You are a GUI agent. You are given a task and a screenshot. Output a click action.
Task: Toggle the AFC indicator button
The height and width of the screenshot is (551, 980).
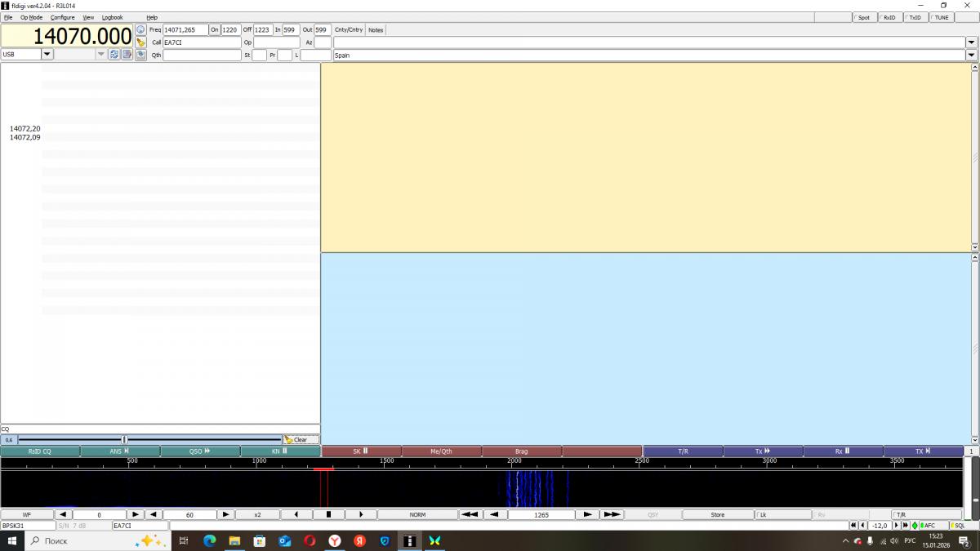pos(929,526)
